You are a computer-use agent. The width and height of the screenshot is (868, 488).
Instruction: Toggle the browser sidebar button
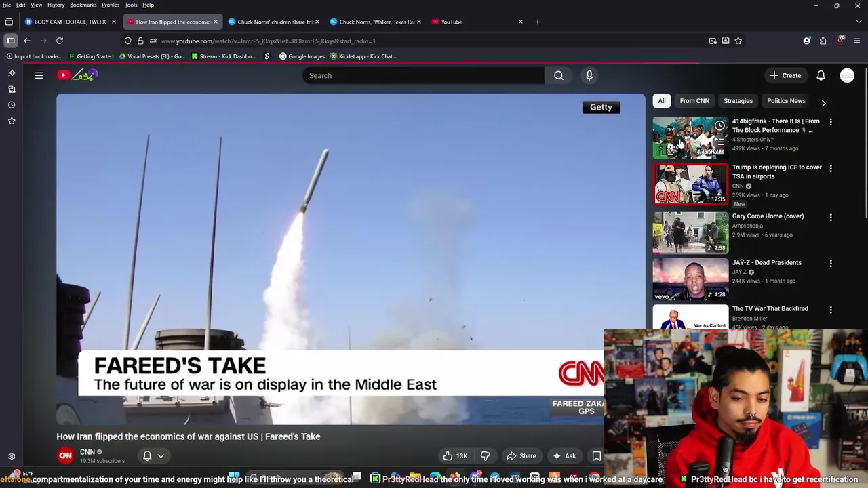tap(11, 41)
